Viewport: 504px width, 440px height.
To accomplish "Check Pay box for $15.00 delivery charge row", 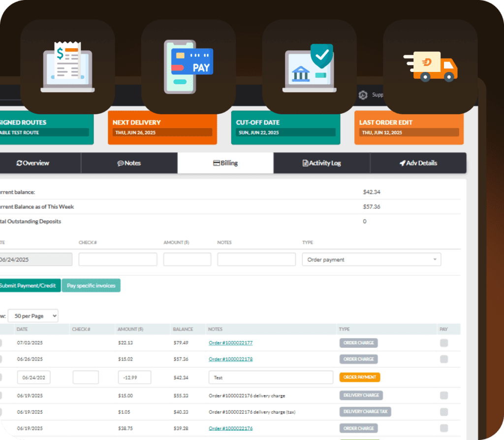I will (444, 395).
